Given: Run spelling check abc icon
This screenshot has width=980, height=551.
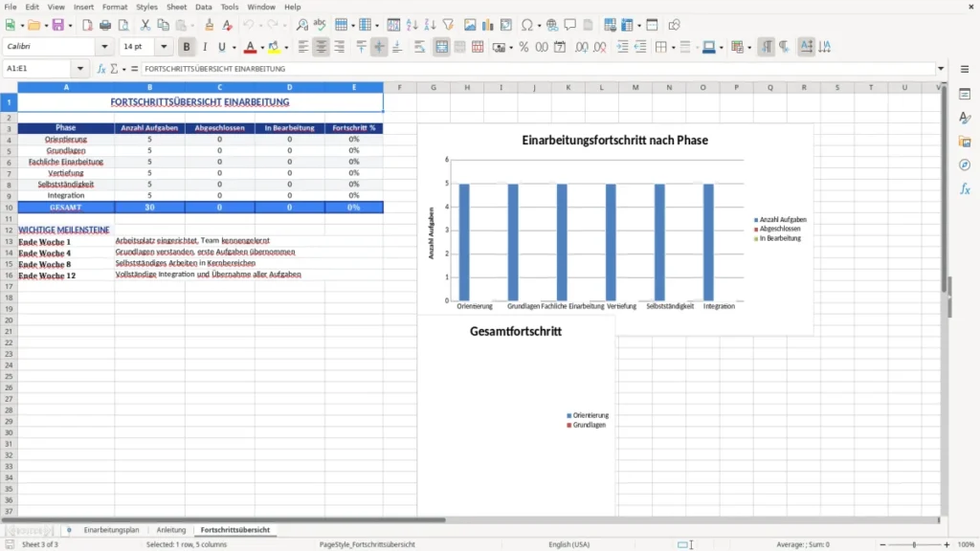Looking at the screenshot, I should 320,25.
